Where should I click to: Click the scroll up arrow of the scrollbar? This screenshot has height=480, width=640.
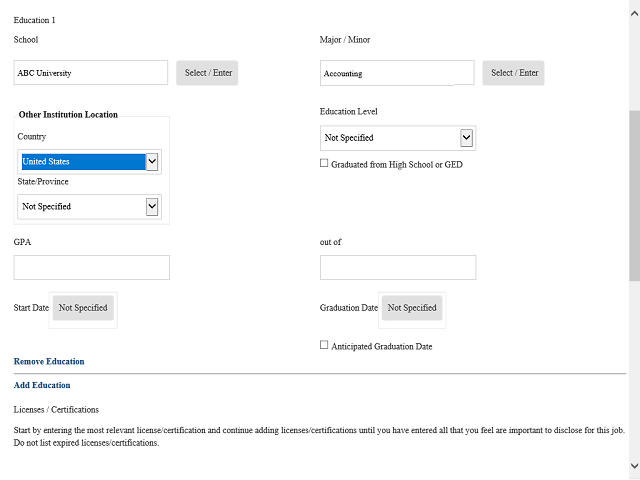tap(634, 13)
